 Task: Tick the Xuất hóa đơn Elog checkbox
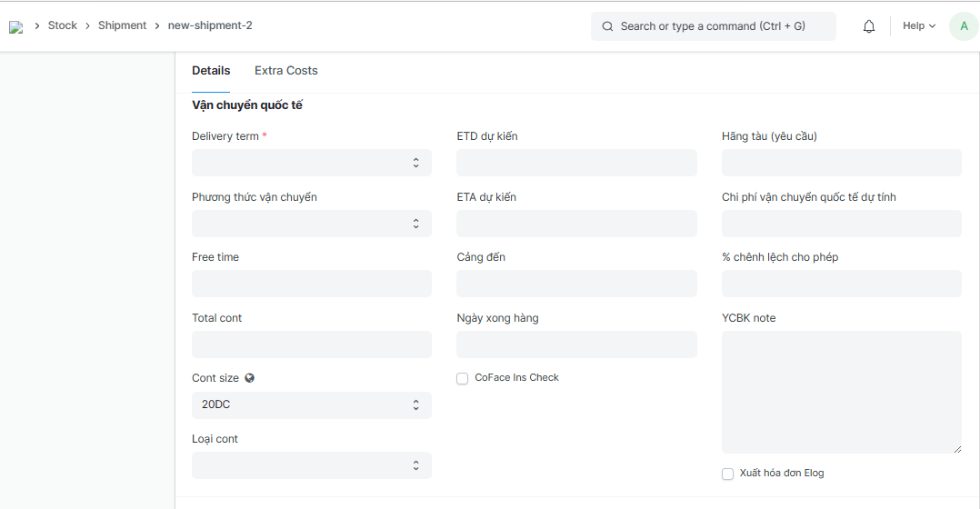(727, 474)
